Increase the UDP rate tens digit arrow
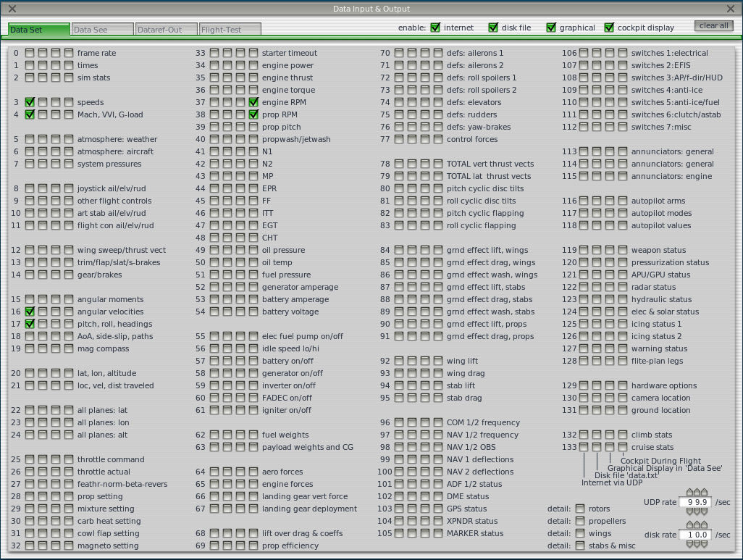 (x=690, y=493)
